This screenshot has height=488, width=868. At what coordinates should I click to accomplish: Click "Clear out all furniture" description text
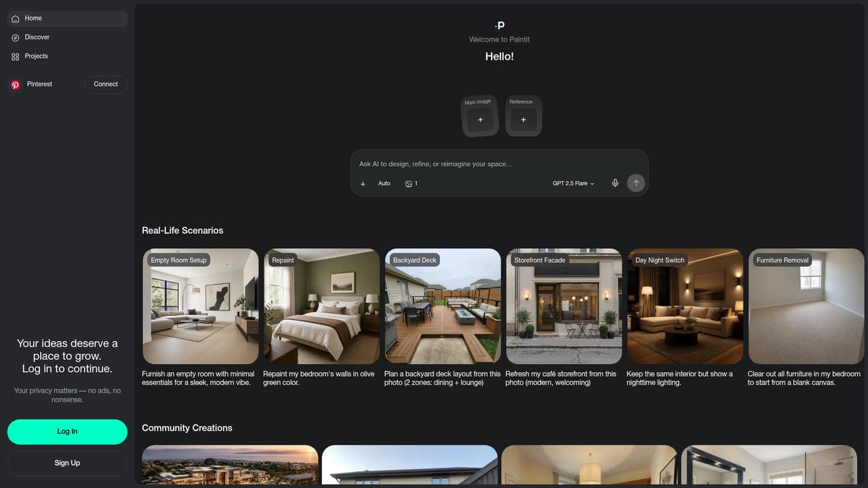pos(804,378)
